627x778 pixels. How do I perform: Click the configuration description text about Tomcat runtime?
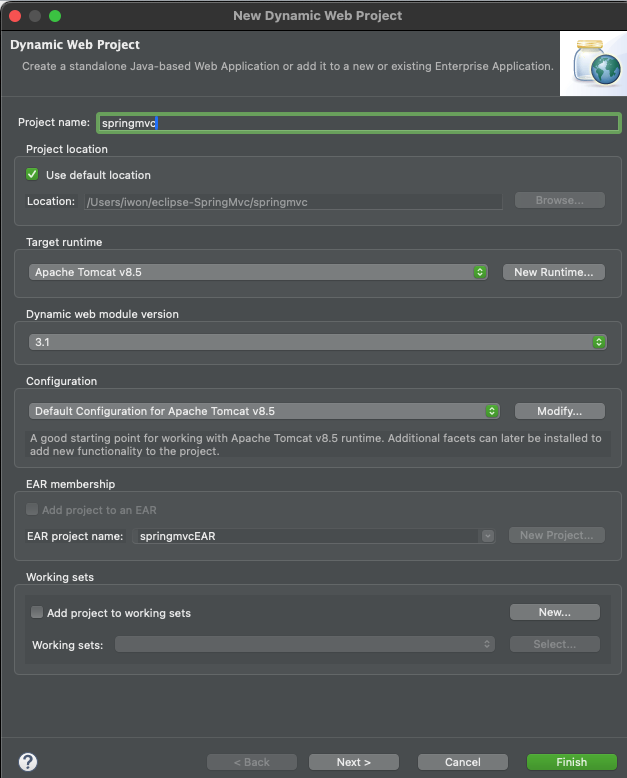pyautogui.click(x=315, y=445)
